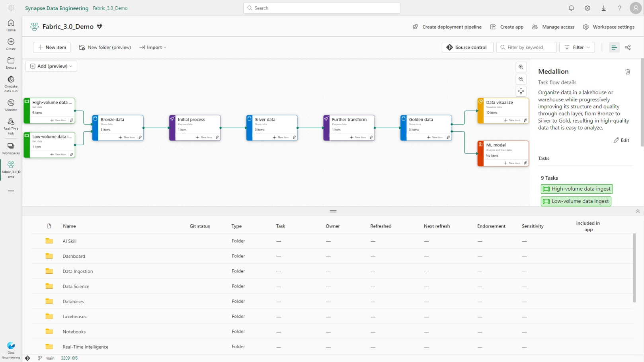This screenshot has height=362, width=644.
Task: Click the zoom out icon on canvas
Action: (521, 79)
